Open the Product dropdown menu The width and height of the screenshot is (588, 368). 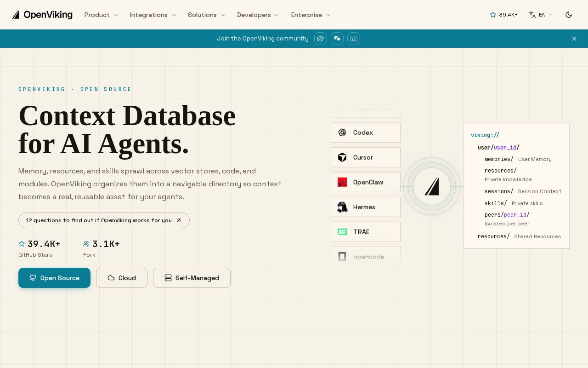point(101,15)
